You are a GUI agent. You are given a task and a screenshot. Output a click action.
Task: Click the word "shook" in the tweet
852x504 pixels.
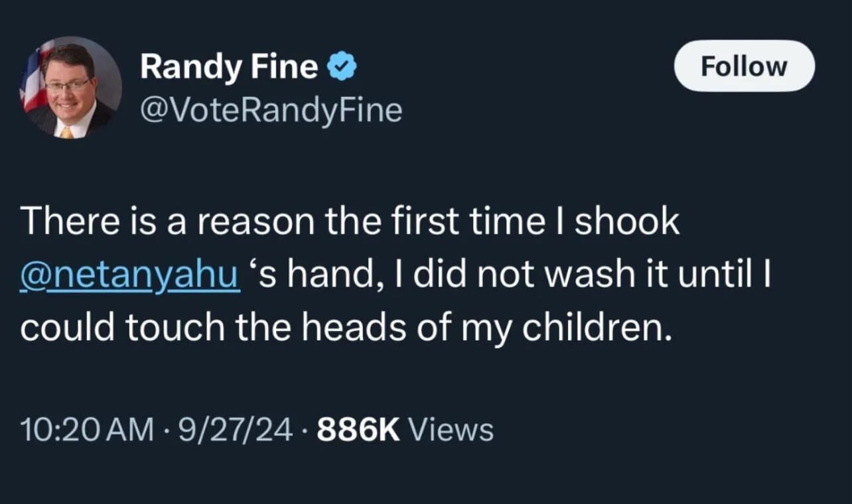coord(626,222)
